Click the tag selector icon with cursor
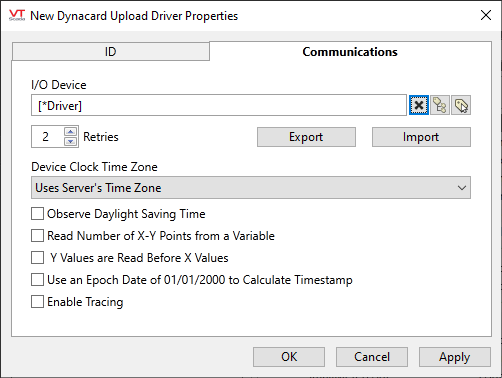 click(x=461, y=105)
